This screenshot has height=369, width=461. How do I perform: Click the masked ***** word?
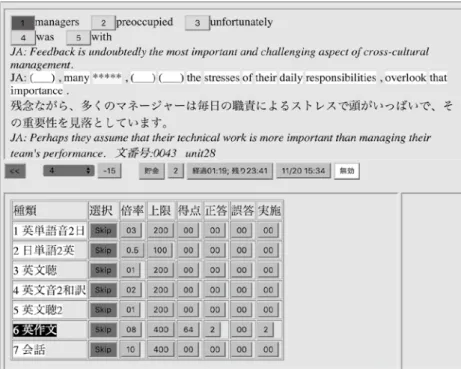click(107, 77)
